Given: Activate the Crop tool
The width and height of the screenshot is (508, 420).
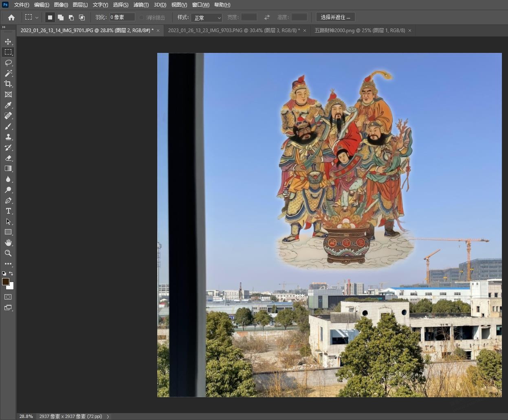Looking at the screenshot, I should (8, 84).
